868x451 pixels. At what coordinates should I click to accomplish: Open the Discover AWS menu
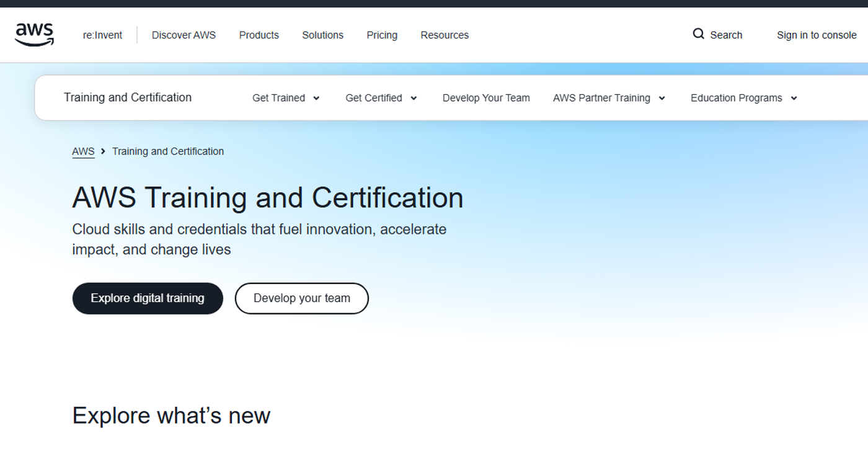pyautogui.click(x=184, y=35)
